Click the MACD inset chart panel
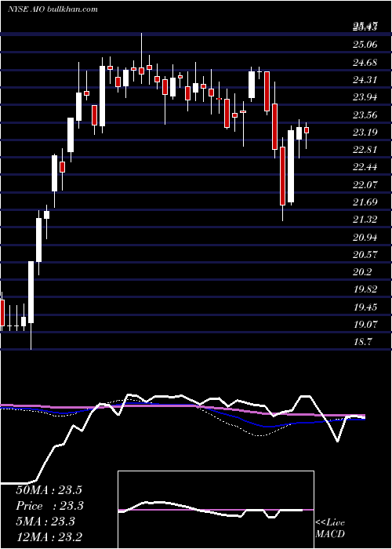This screenshot has height=549, width=392. [216, 510]
